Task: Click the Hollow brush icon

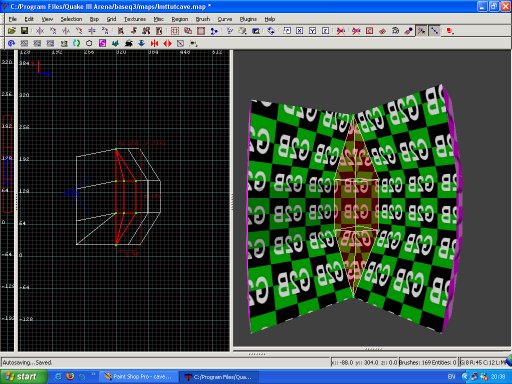Action: click(201, 31)
